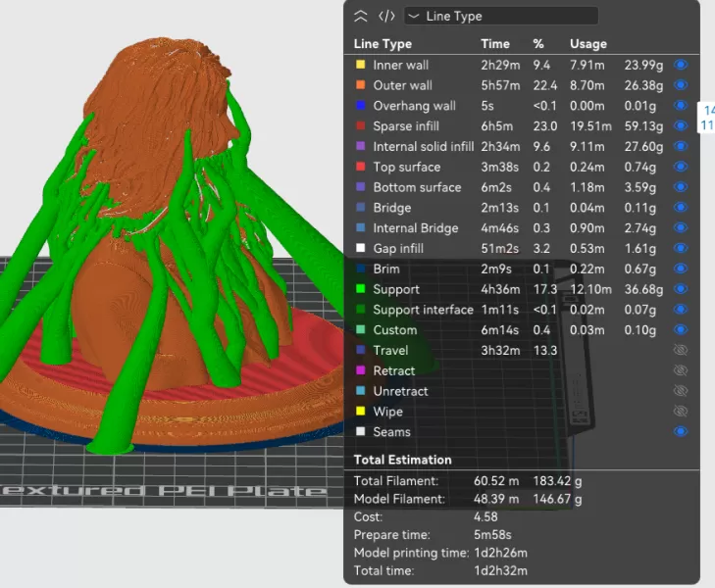Hide Bridge lines via eye icon
Viewport: 715px width, 588px height.
[681, 207]
